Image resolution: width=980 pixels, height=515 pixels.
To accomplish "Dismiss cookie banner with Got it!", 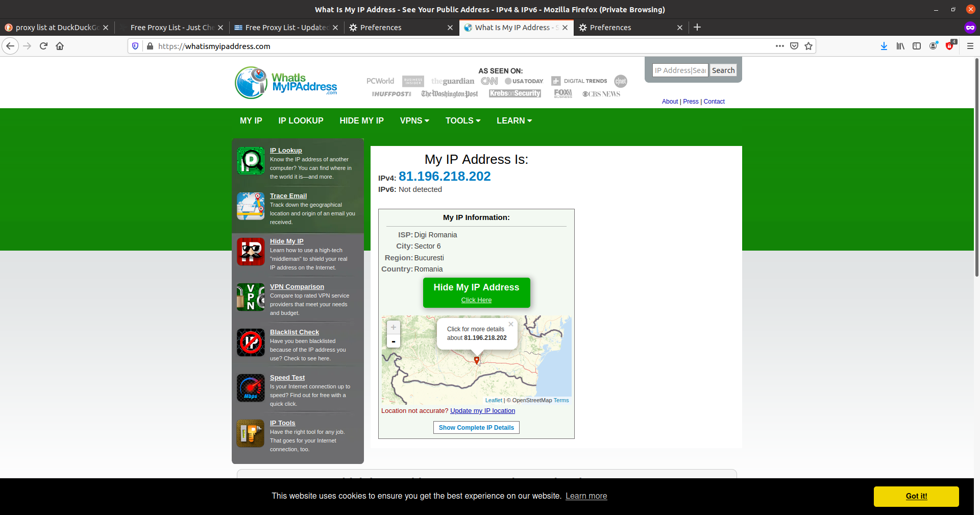I will [x=916, y=496].
